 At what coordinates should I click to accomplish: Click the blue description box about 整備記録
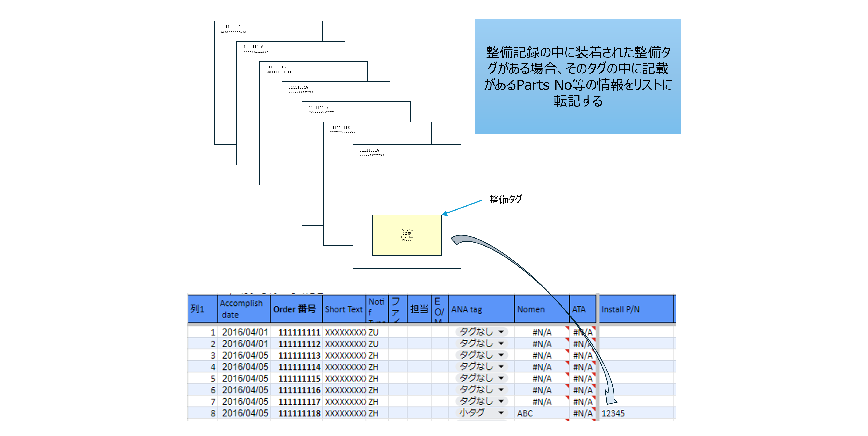pyautogui.click(x=578, y=76)
